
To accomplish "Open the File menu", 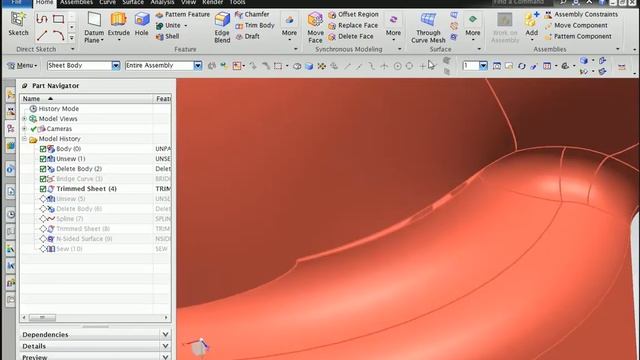I will point(16,2).
